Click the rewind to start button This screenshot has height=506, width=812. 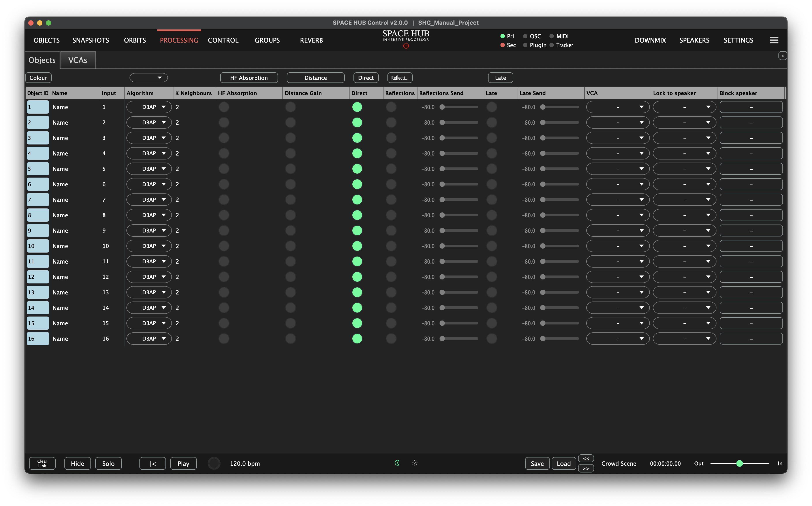[152, 463]
